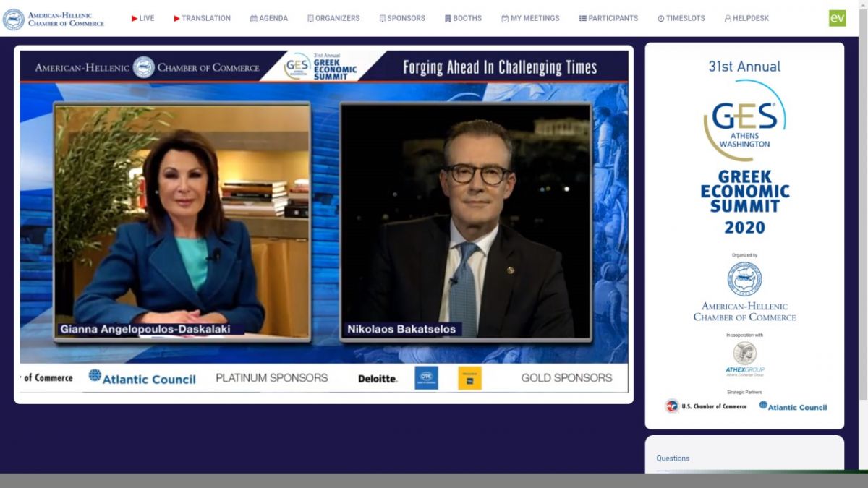Click the GES Athens Washington sidebar logo

pyautogui.click(x=744, y=120)
